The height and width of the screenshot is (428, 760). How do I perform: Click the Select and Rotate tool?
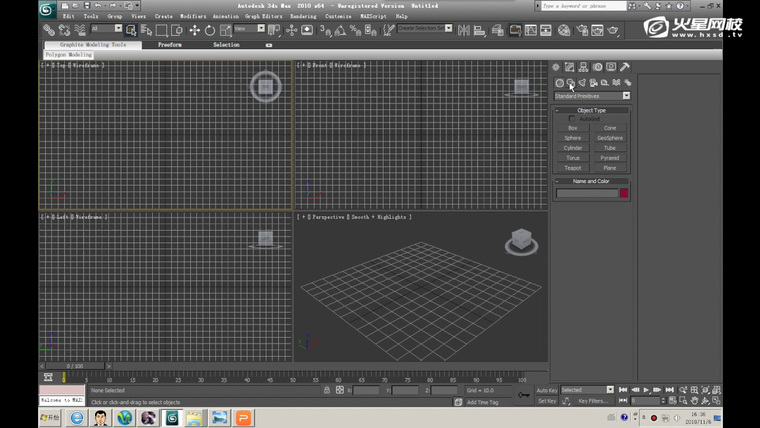click(x=210, y=31)
